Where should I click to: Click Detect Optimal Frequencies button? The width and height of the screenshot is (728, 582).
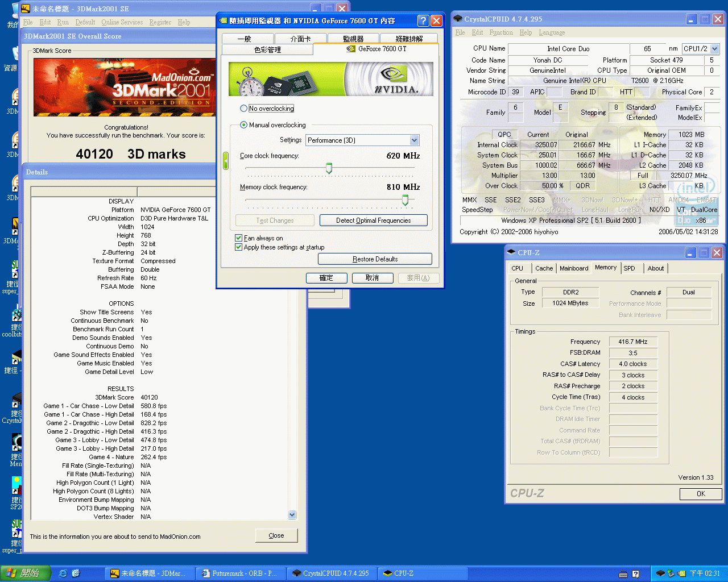pos(373,221)
